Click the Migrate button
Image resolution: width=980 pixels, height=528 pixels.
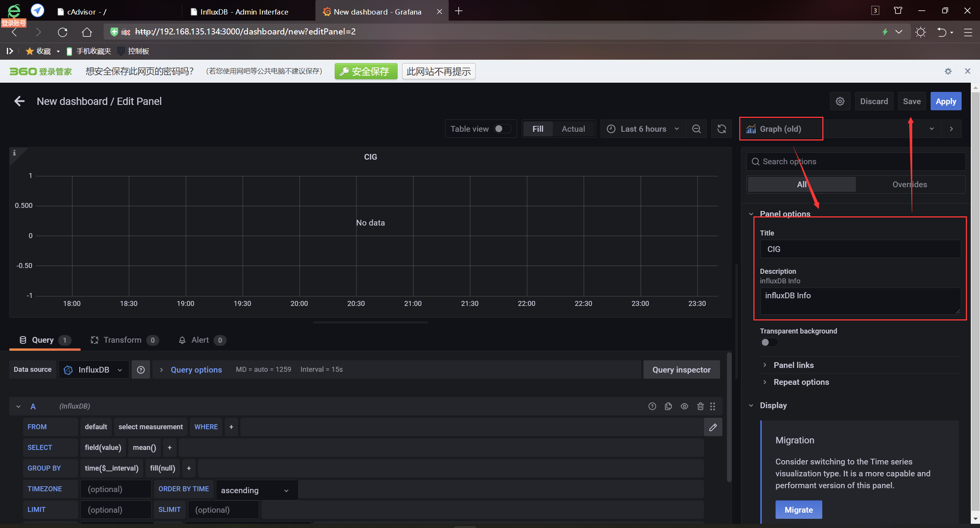(x=799, y=510)
